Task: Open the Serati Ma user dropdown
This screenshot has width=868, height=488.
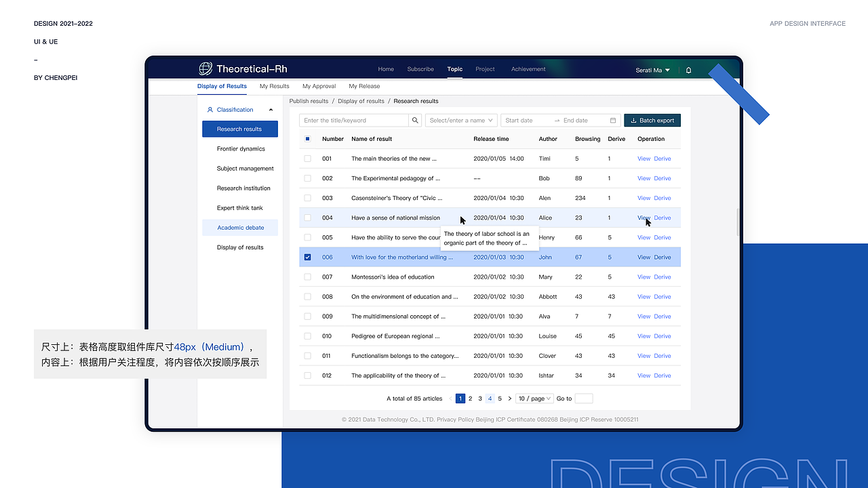Action: (x=653, y=70)
